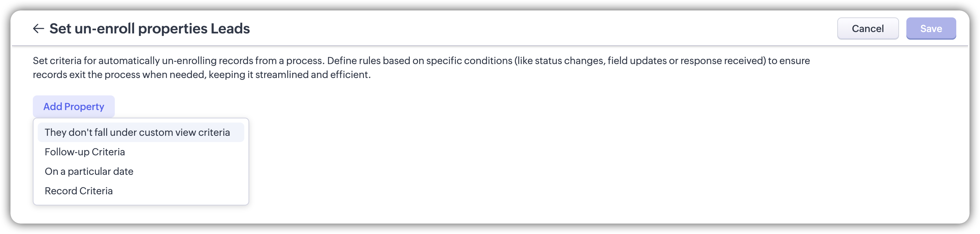Add a Record Criteria property
Viewport: 980px width, 234px height.
pyautogui.click(x=79, y=191)
